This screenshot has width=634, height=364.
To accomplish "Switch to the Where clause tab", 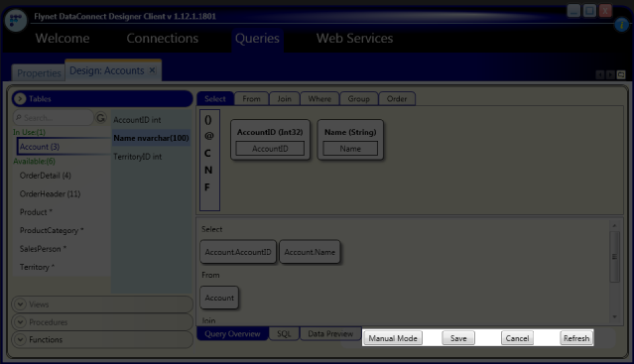I will 319,99.
